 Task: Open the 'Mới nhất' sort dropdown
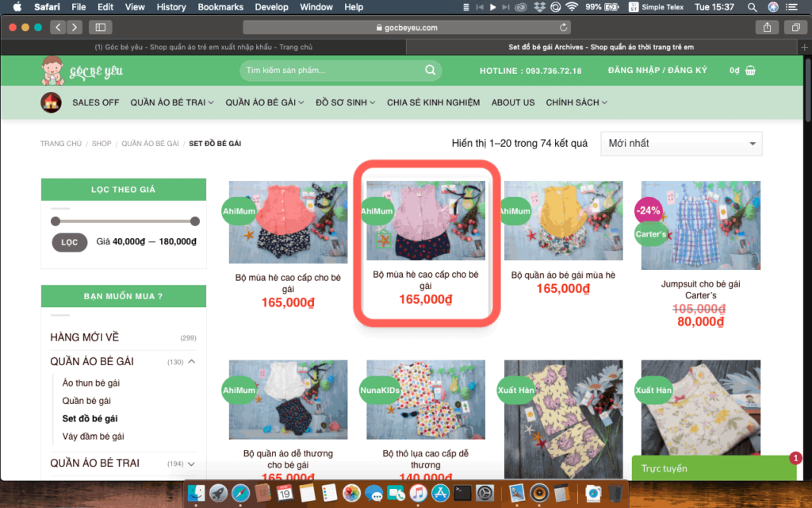[x=681, y=144]
